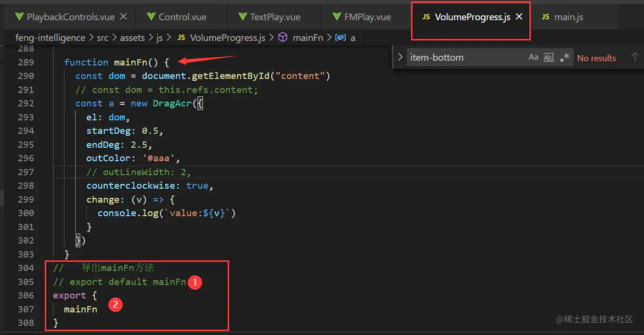Switch to the main.js tab
Viewport: 644px width, 335px height.
point(568,17)
